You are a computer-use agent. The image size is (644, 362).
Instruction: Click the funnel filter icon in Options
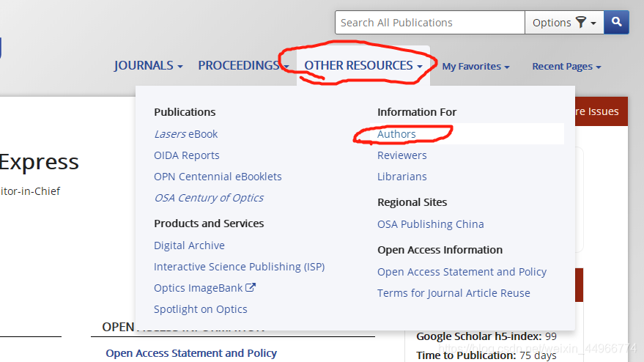(x=581, y=22)
